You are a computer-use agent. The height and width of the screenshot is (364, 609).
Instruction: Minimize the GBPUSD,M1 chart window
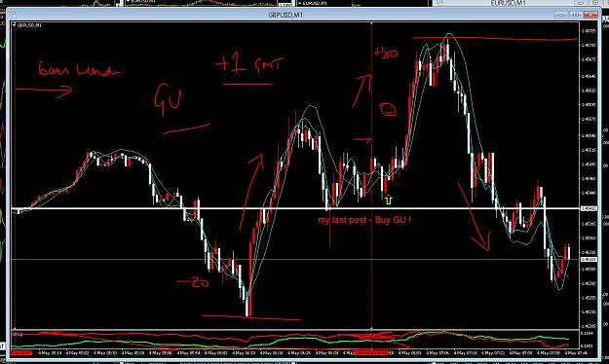point(561,15)
